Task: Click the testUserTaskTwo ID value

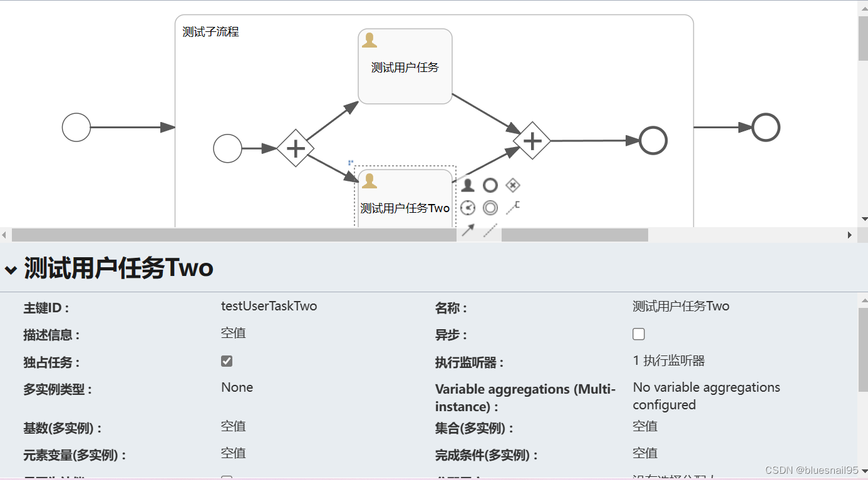Action: [269, 306]
